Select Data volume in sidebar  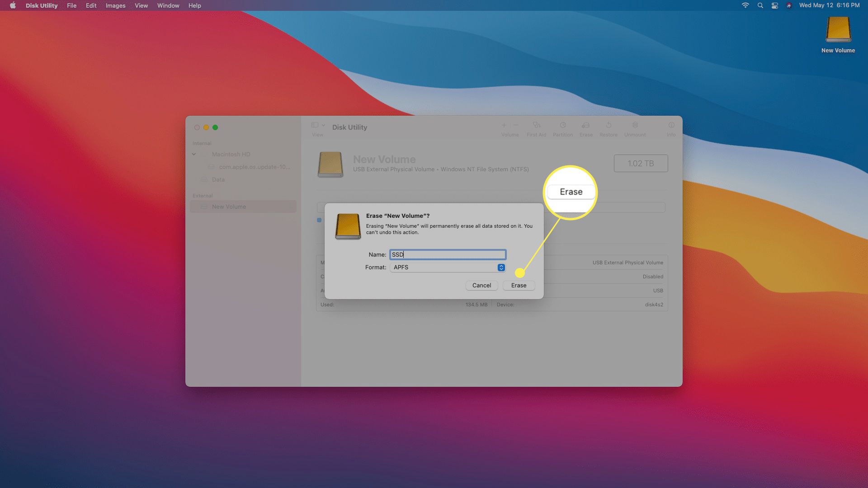point(218,179)
